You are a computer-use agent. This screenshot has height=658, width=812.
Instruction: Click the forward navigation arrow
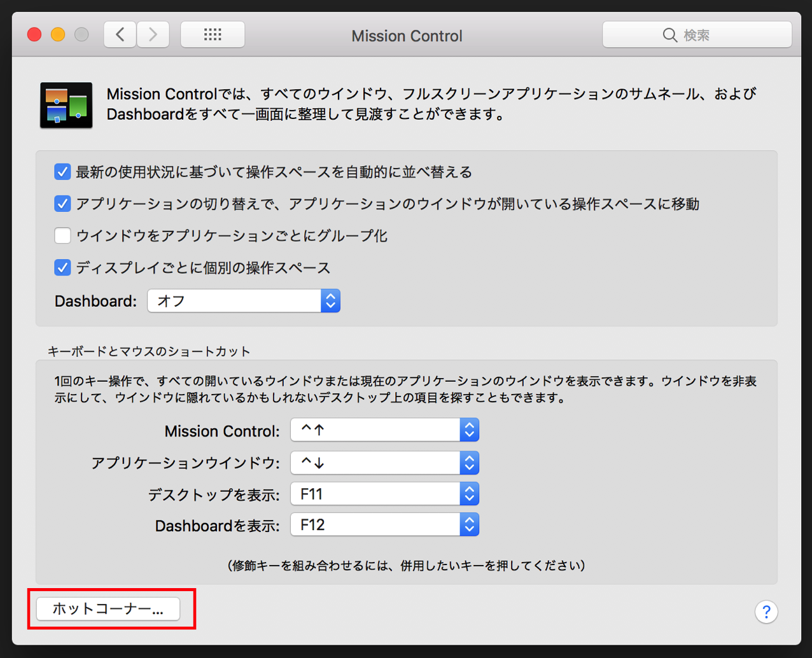153,34
